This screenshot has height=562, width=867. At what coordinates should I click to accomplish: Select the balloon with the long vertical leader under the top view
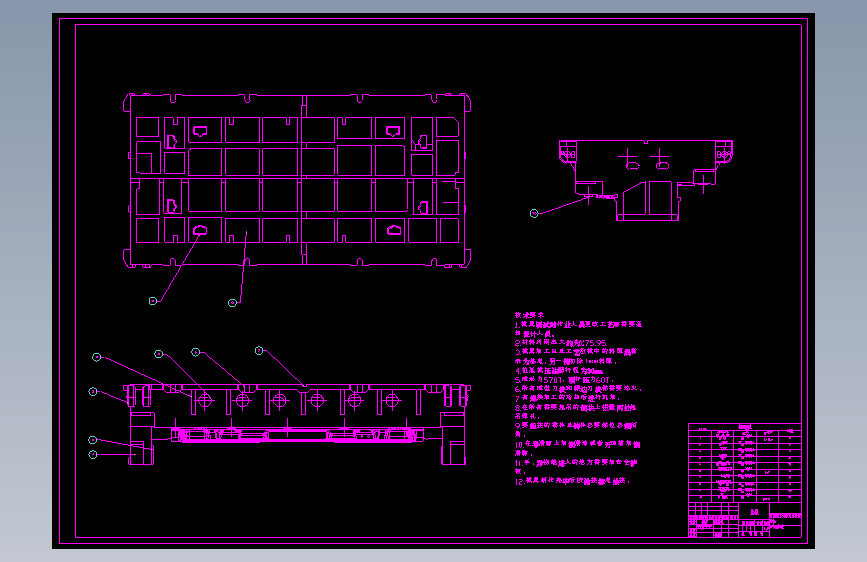tap(233, 303)
